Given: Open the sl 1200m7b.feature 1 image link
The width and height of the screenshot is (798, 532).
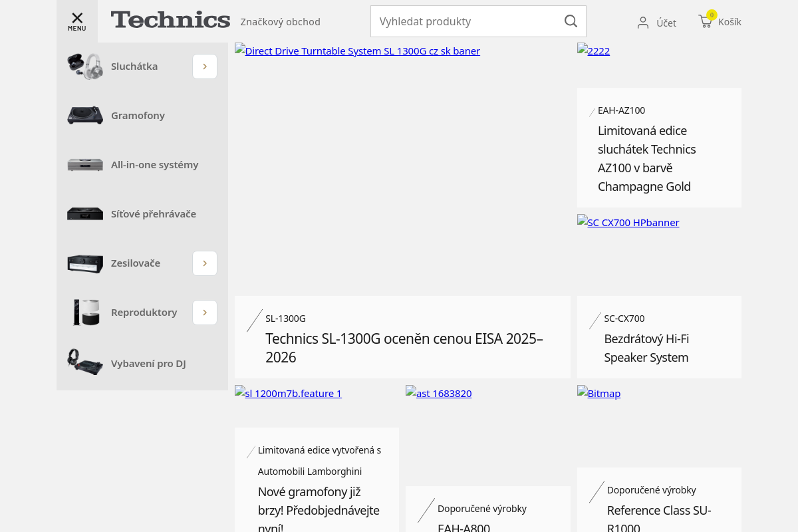Looking at the screenshot, I should pos(289,393).
